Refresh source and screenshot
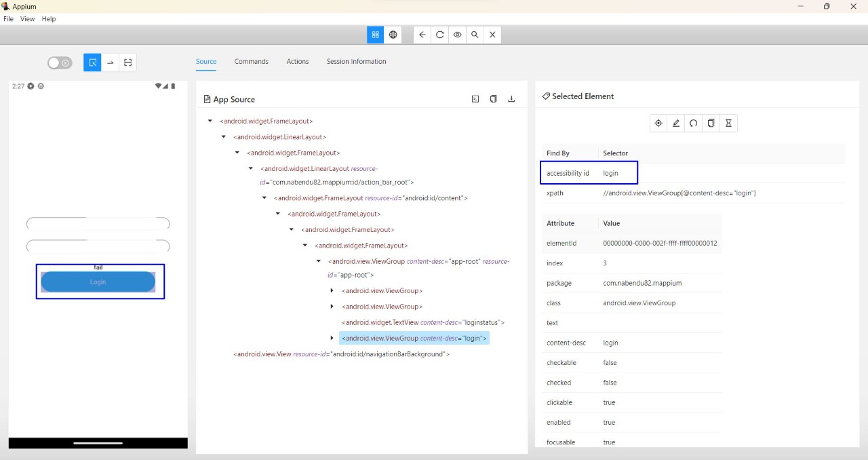 coord(440,35)
